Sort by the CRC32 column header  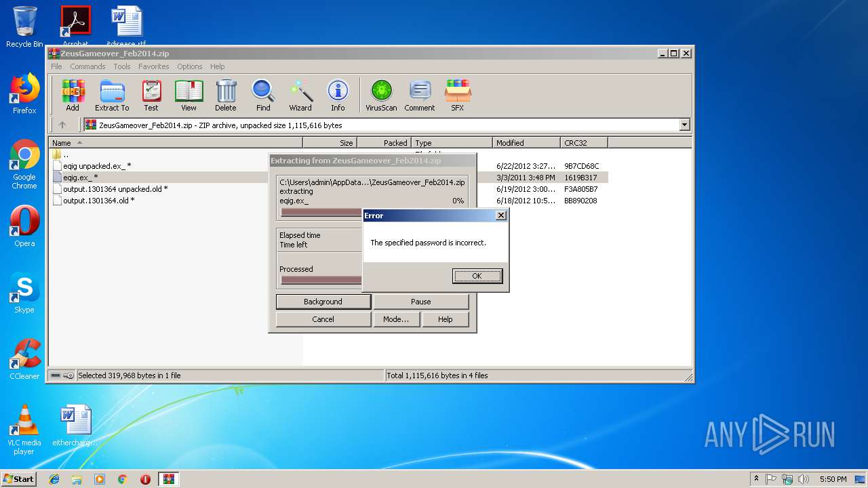point(584,143)
